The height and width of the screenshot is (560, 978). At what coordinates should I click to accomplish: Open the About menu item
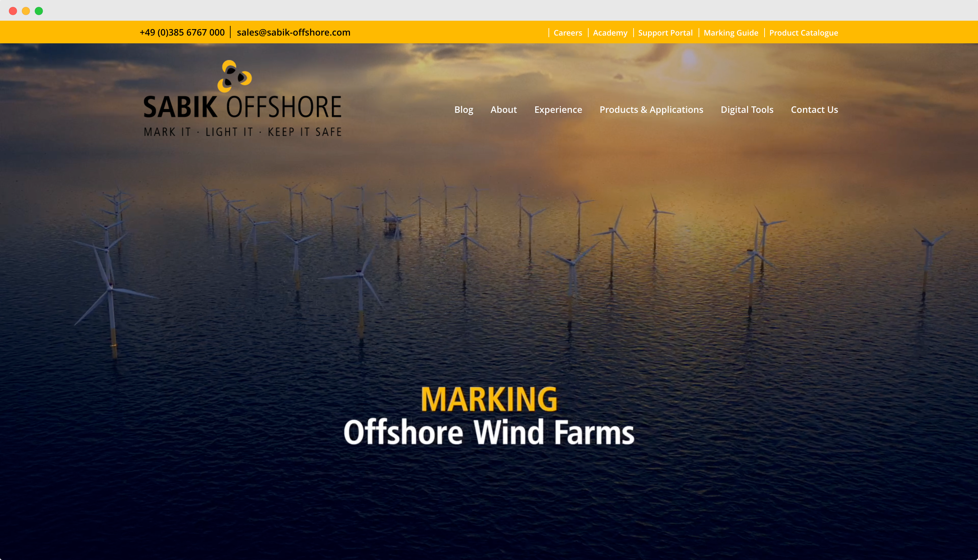click(x=503, y=110)
